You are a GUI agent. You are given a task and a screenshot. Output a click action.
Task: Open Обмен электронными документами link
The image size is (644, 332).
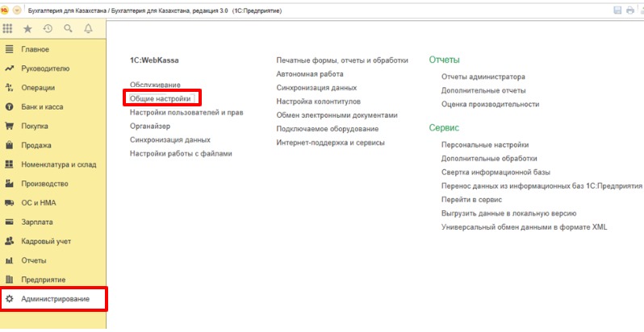click(x=337, y=115)
